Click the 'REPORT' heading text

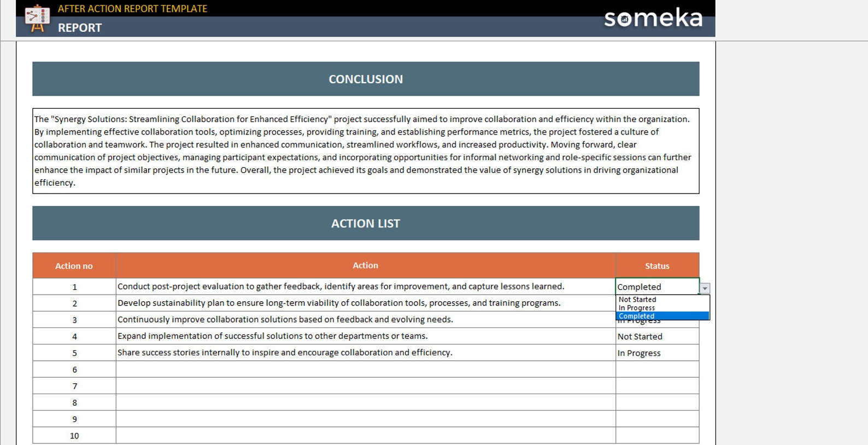[x=80, y=27]
